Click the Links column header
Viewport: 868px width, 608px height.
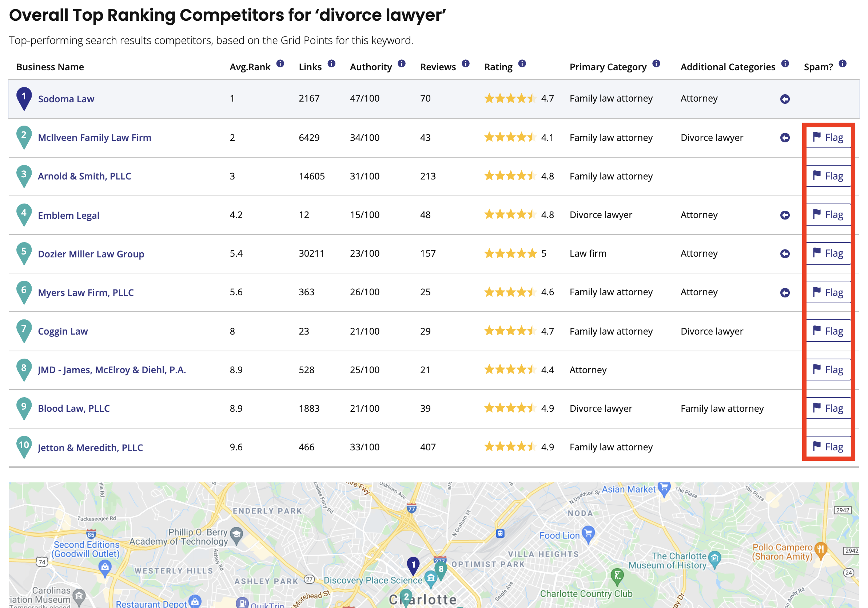(x=310, y=67)
